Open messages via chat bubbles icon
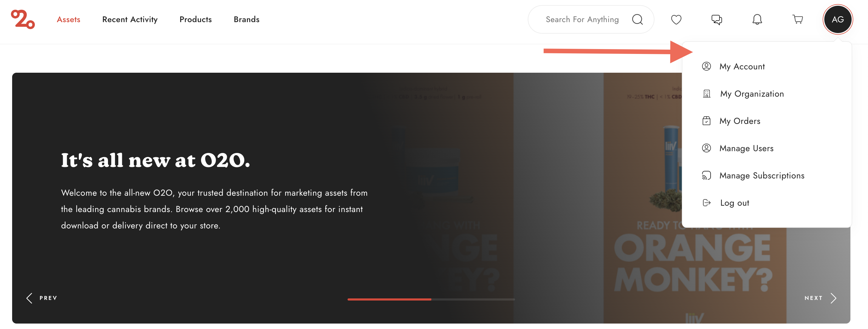 (x=716, y=19)
